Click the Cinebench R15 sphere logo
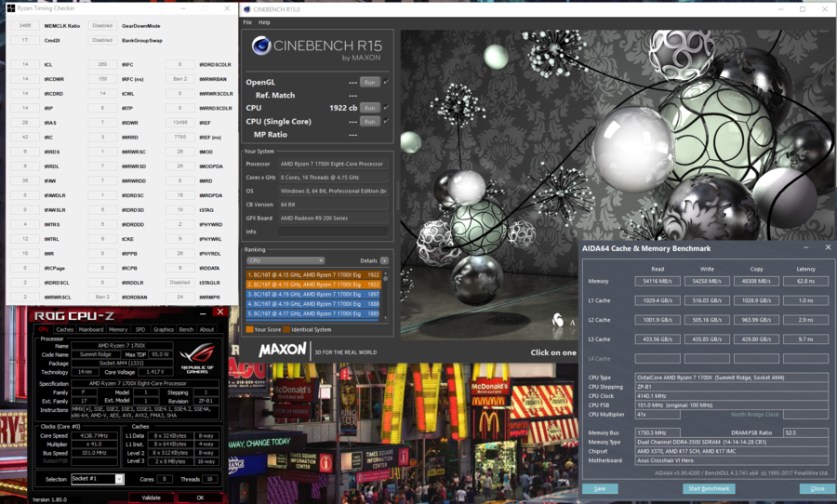This screenshot has width=837, height=504. 261,46
